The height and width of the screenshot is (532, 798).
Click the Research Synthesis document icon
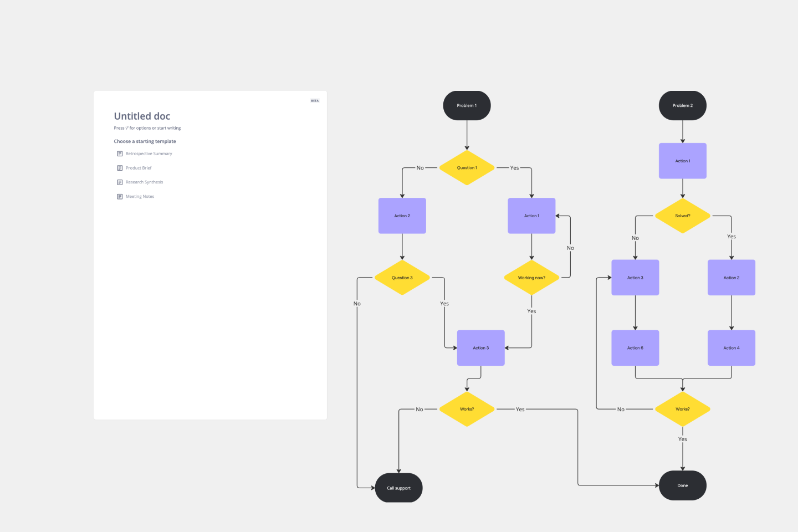tap(120, 182)
